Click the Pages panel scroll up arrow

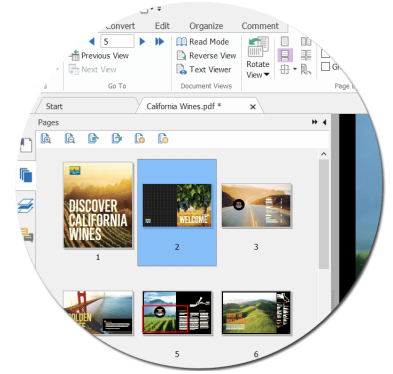pos(323,154)
